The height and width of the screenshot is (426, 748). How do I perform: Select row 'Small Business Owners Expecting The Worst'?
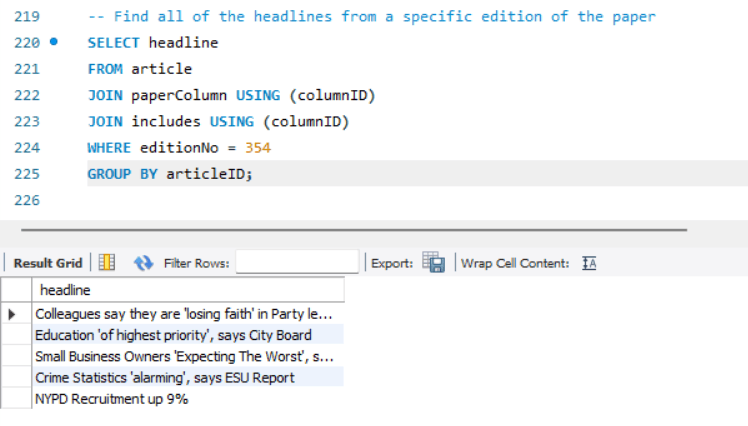[x=188, y=356]
